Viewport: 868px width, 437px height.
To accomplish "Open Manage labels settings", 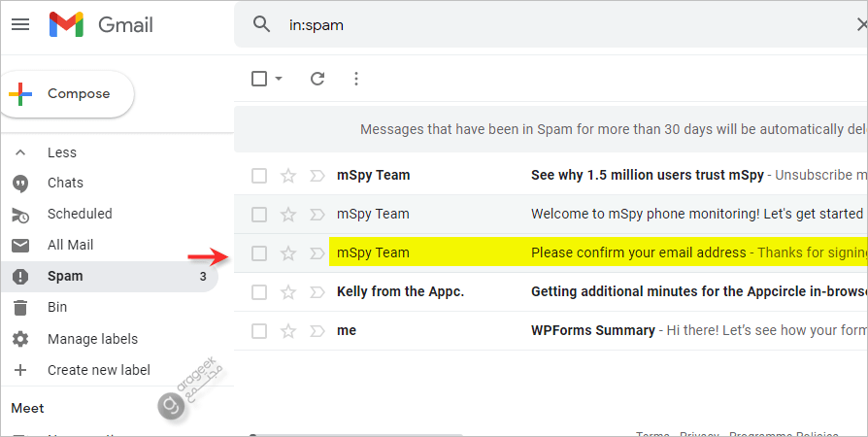I will pos(92,339).
